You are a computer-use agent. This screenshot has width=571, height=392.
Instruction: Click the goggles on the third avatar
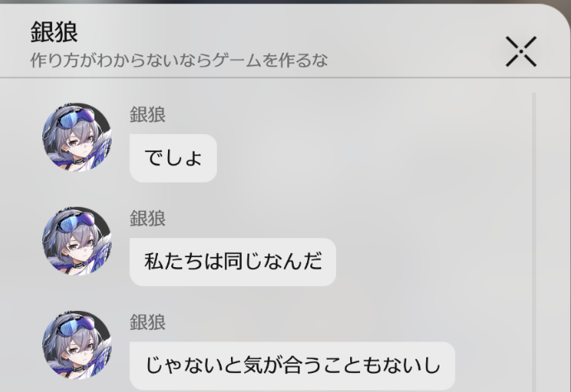76,325
